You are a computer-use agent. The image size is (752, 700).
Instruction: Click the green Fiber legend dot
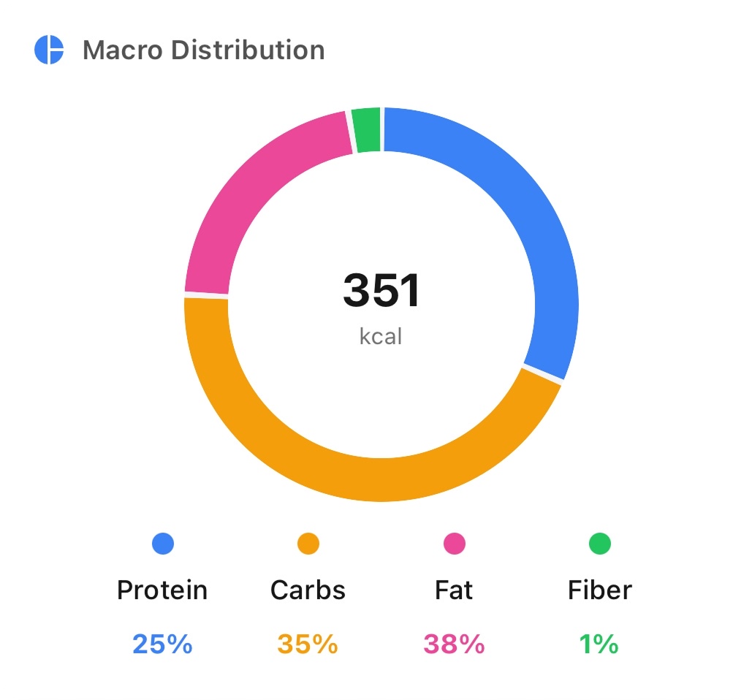pos(599,544)
